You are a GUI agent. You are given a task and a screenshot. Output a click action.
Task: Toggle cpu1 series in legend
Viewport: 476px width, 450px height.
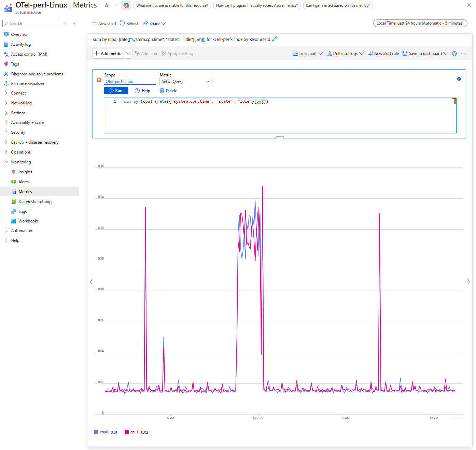tap(134, 432)
